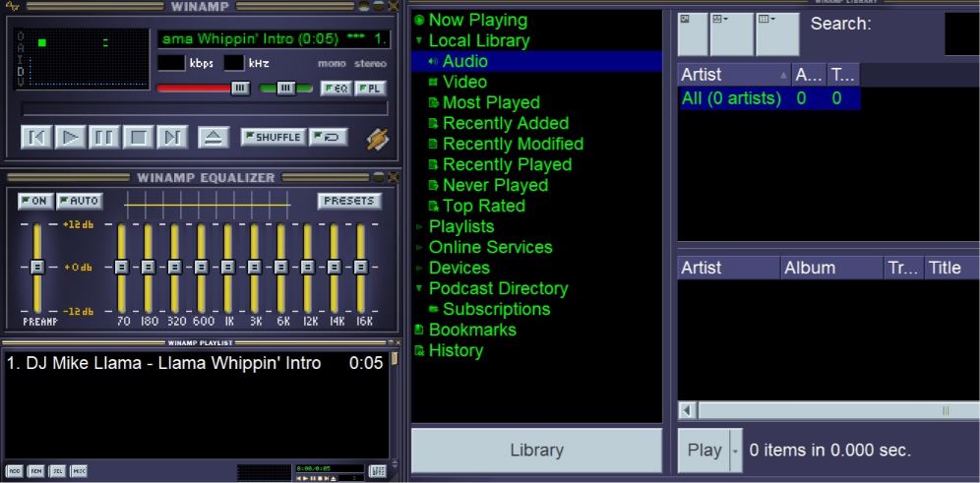980x483 pixels.
Task: Open third column-layout dropdown button in library
Action: tap(777, 34)
